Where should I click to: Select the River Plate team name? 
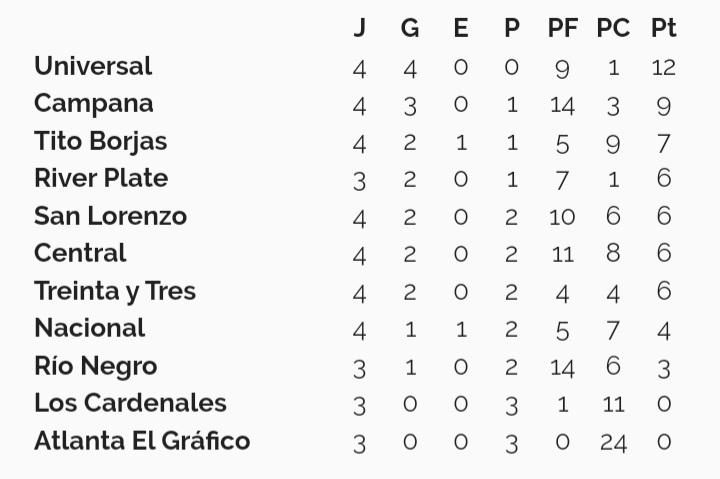pyautogui.click(x=101, y=178)
